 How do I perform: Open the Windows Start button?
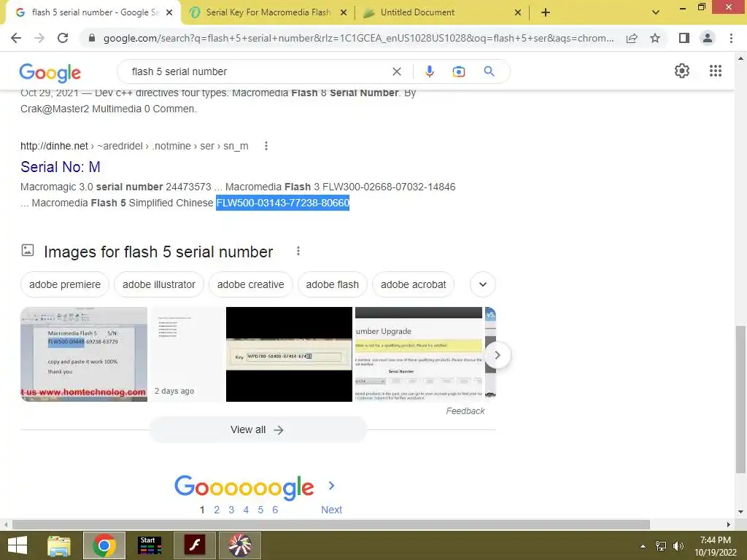18,545
